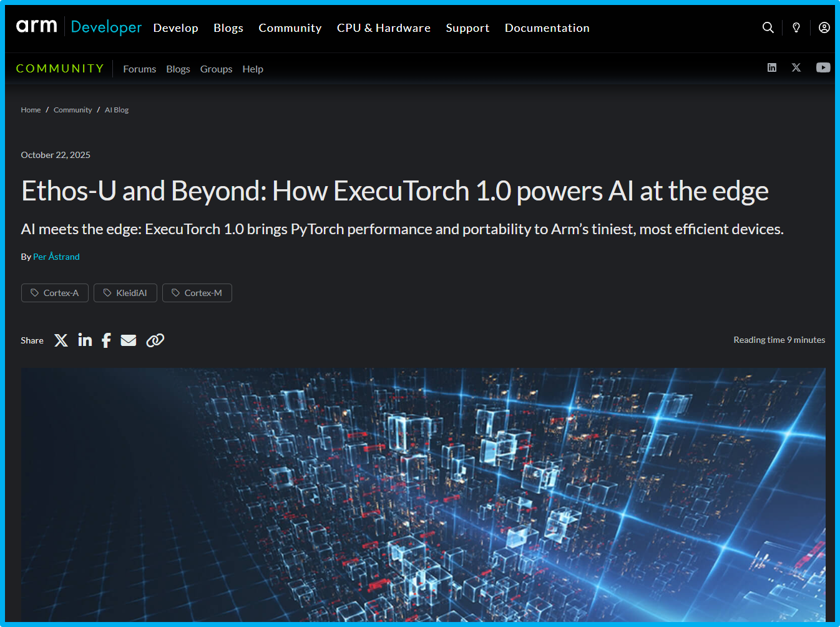The image size is (840, 627).
Task: Toggle the light/dark theme lightbulb
Action: click(x=796, y=27)
